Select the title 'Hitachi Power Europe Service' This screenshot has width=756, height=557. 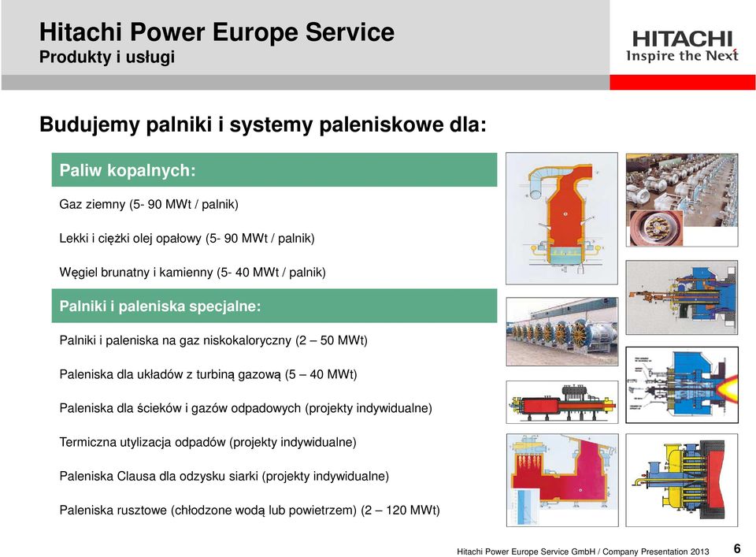point(217,32)
